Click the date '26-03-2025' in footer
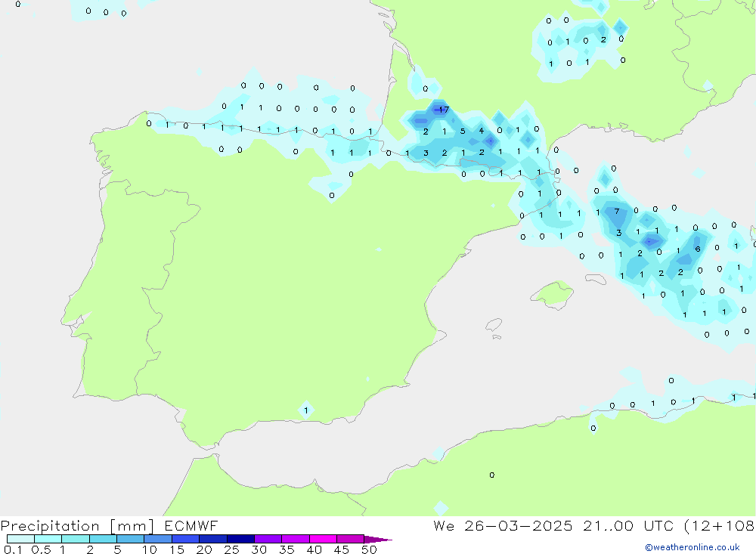The height and width of the screenshot is (554, 756). tap(519, 525)
